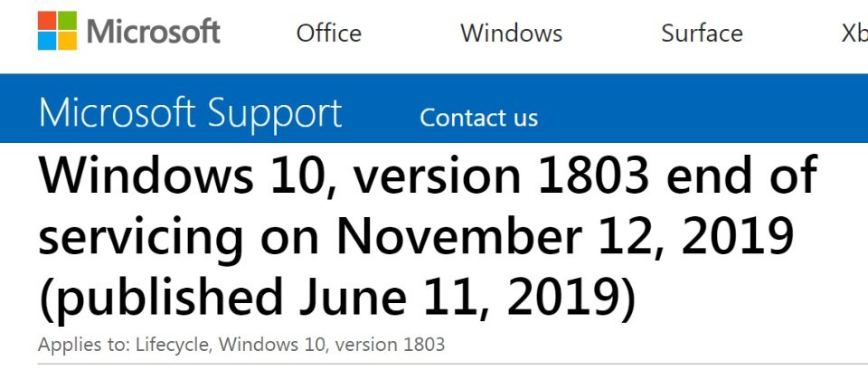Screen dimensions: 868x380
Task: Click the headline line mentioning version 1803
Action: click(x=428, y=176)
